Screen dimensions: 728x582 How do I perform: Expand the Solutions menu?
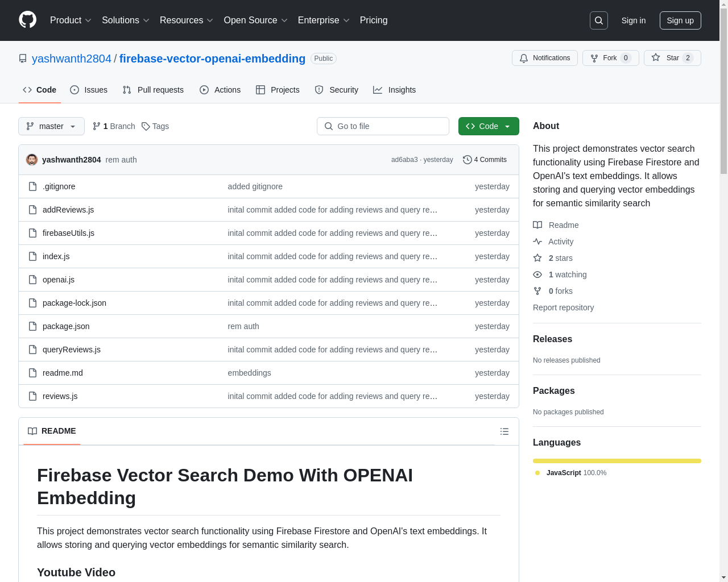pyautogui.click(x=126, y=20)
